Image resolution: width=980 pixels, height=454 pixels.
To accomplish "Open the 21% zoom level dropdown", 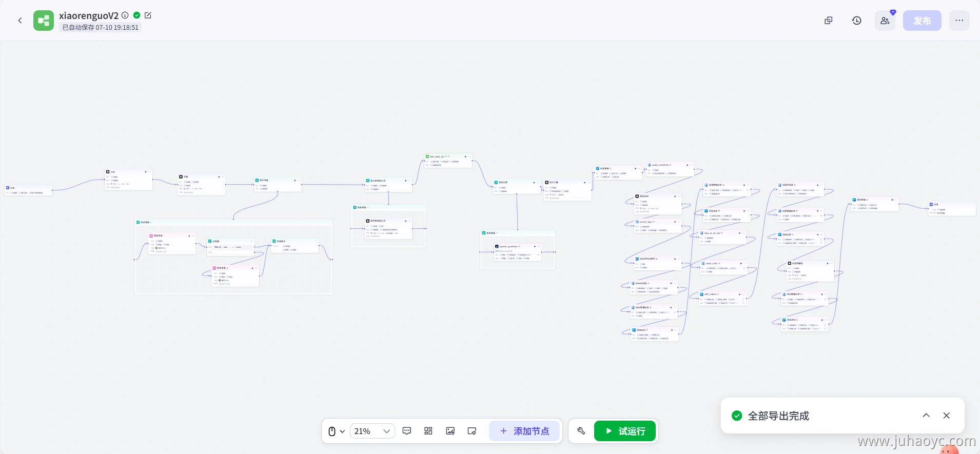I will (x=372, y=431).
